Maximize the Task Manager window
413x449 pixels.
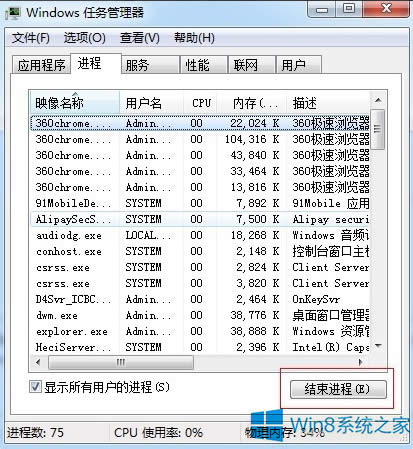pos(349,8)
